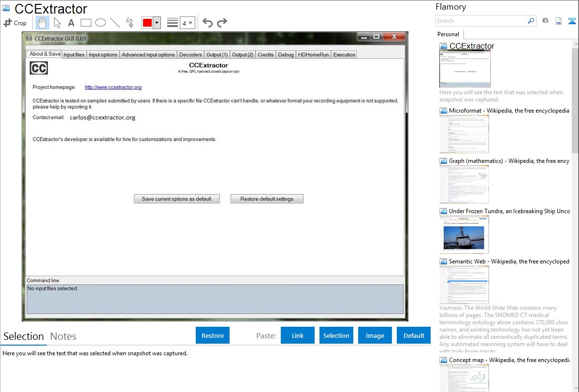Open the Execution tab
The height and width of the screenshot is (392, 579).
(344, 55)
